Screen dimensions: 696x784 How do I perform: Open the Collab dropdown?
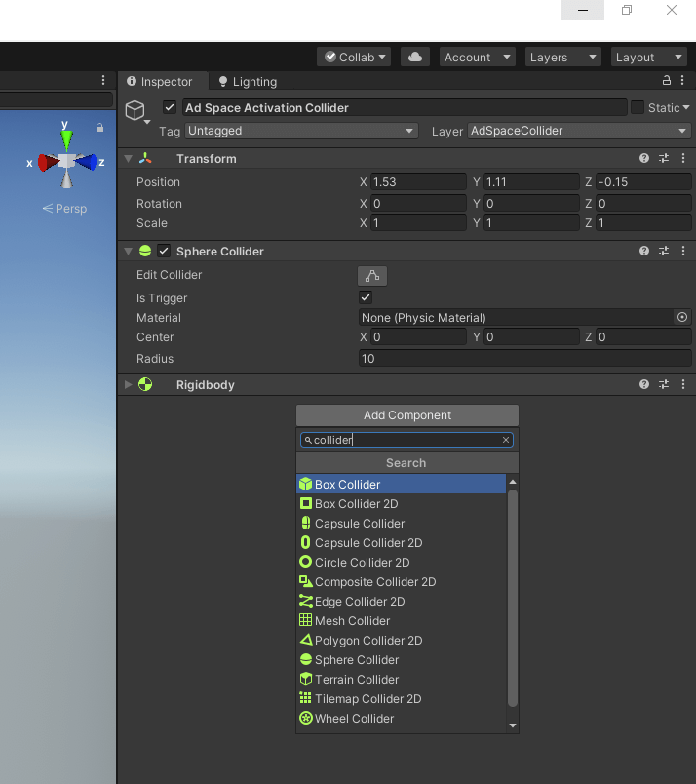(354, 57)
